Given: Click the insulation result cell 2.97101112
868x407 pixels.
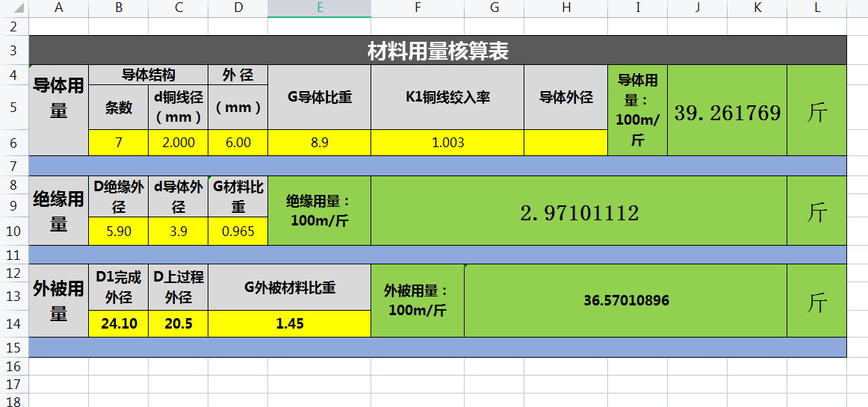Looking at the screenshot, I should click(579, 212).
